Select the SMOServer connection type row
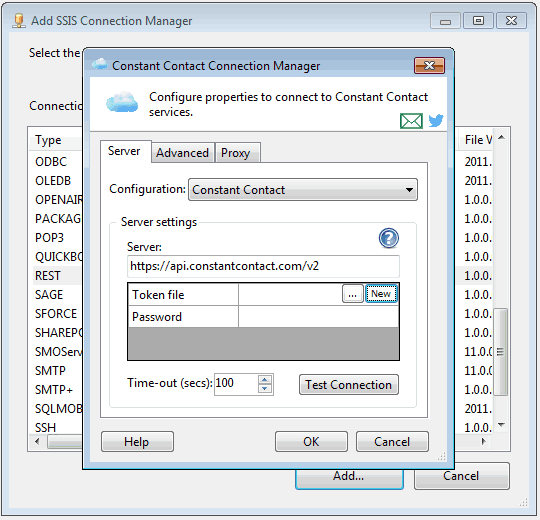 coord(59,352)
